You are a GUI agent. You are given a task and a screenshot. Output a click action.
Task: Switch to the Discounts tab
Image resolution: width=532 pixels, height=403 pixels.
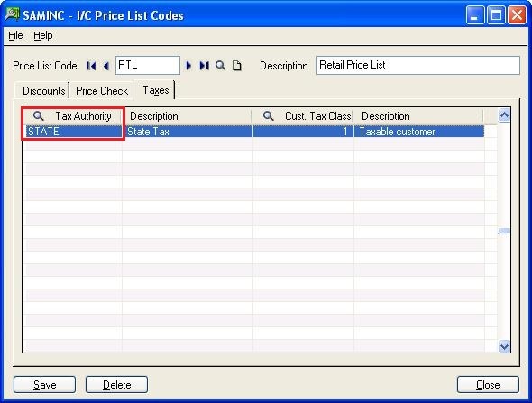coord(43,91)
